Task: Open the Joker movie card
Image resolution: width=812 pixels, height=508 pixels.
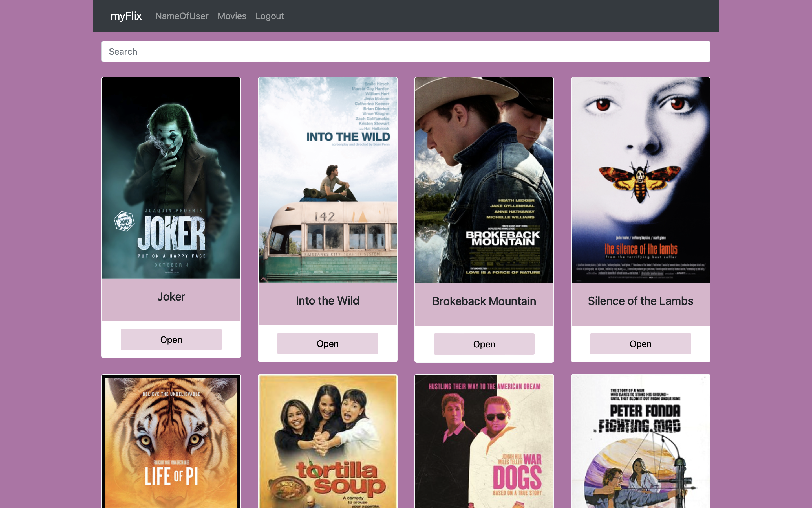Action: point(171,339)
